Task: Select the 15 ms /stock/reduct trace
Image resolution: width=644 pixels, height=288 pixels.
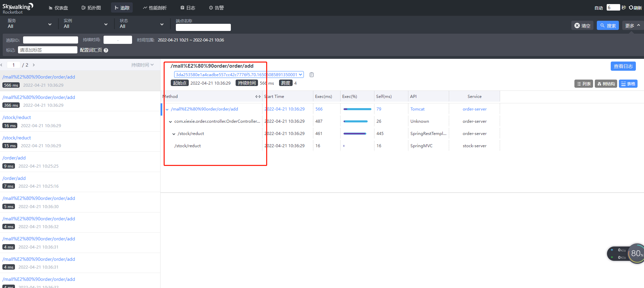Action: 80,141
